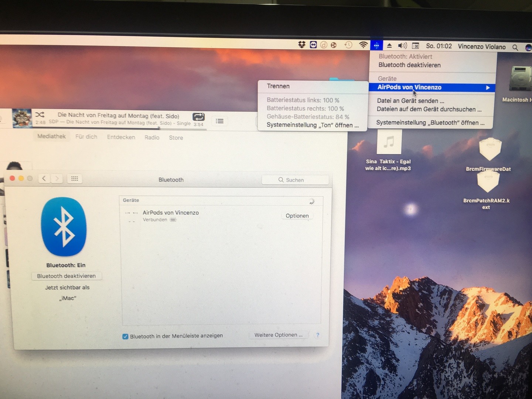
Task: Click the clock showing So. 01:02
Action: pyautogui.click(x=439, y=46)
